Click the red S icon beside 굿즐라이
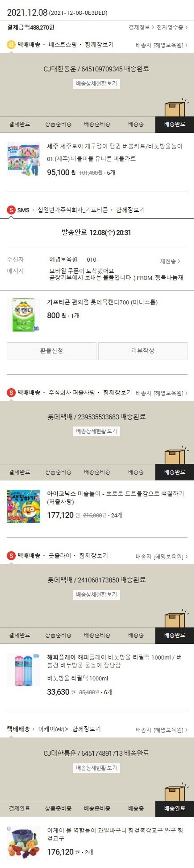This screenshot has width=194, height=868. [x=11, y=556]
